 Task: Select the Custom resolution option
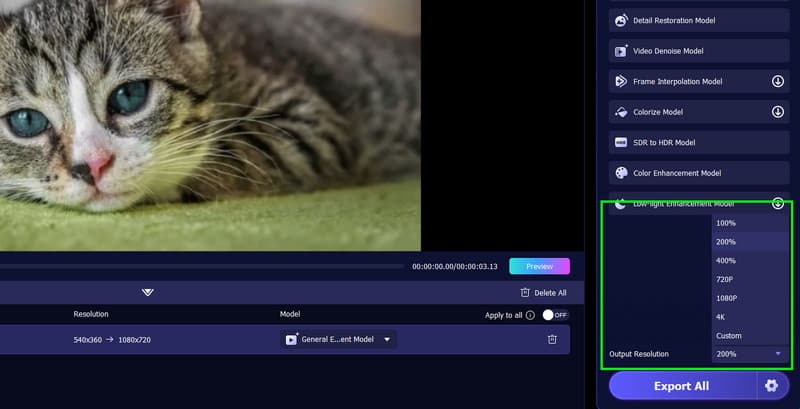pos(729,336)
